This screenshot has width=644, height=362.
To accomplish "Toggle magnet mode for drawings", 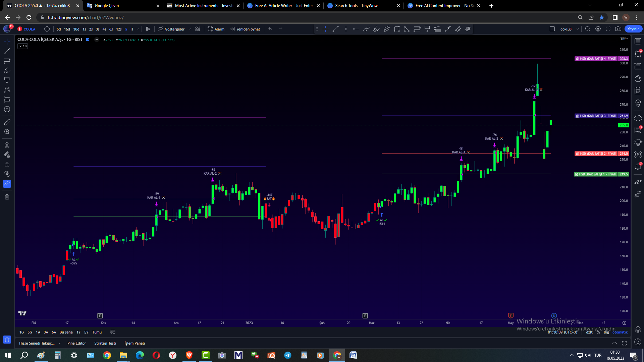I will (7, 145).
